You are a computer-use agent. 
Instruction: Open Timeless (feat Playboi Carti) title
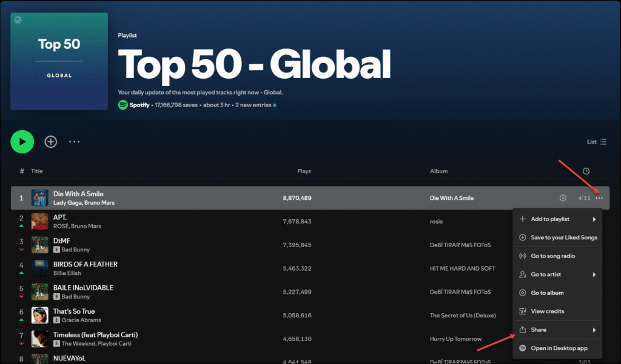coord(95,335)
